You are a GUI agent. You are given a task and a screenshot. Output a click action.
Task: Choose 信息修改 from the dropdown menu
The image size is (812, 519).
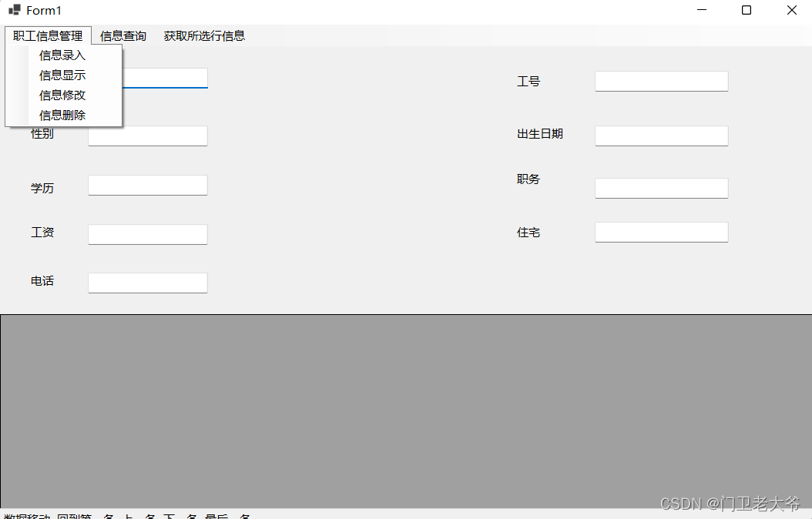tap(64, 95)
